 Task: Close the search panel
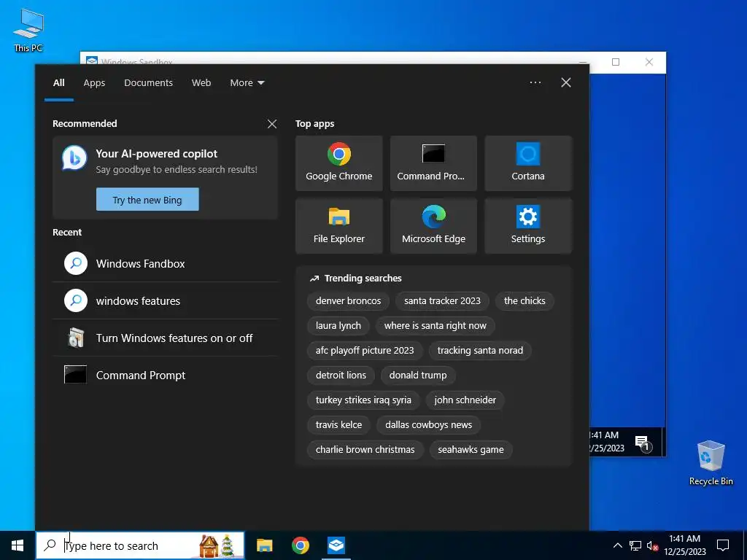point(566,82)
